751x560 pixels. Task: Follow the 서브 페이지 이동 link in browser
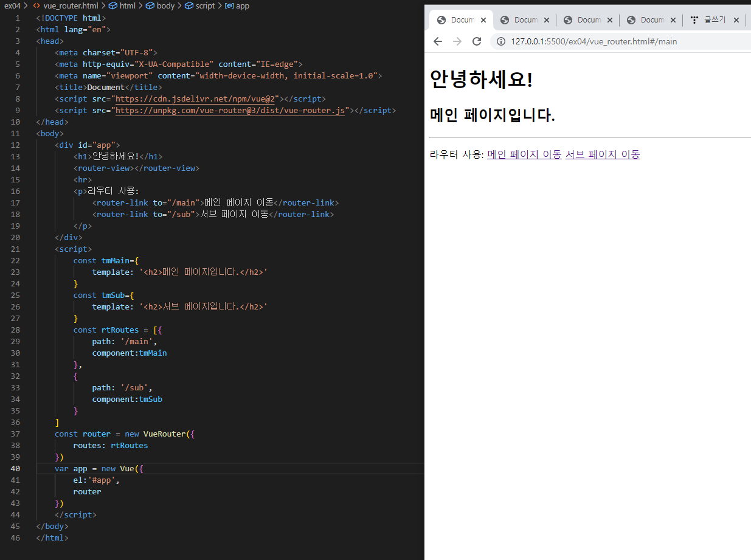(603, 154)
